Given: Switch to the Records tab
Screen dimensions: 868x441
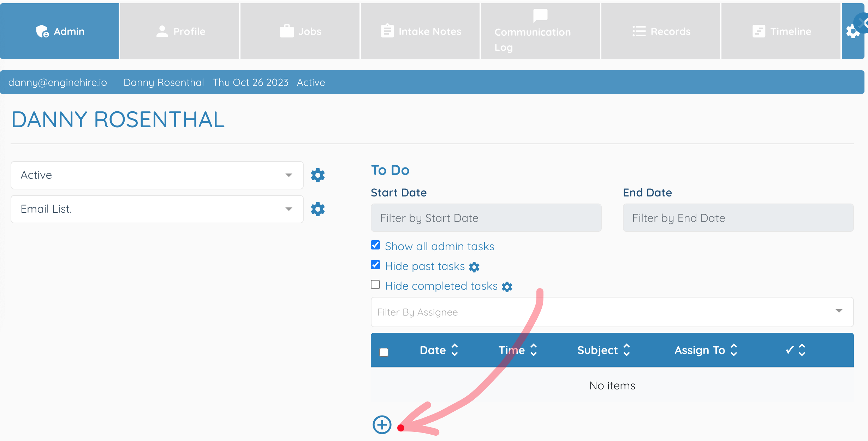Looking at the screenshot, I should tap(661, 31).
